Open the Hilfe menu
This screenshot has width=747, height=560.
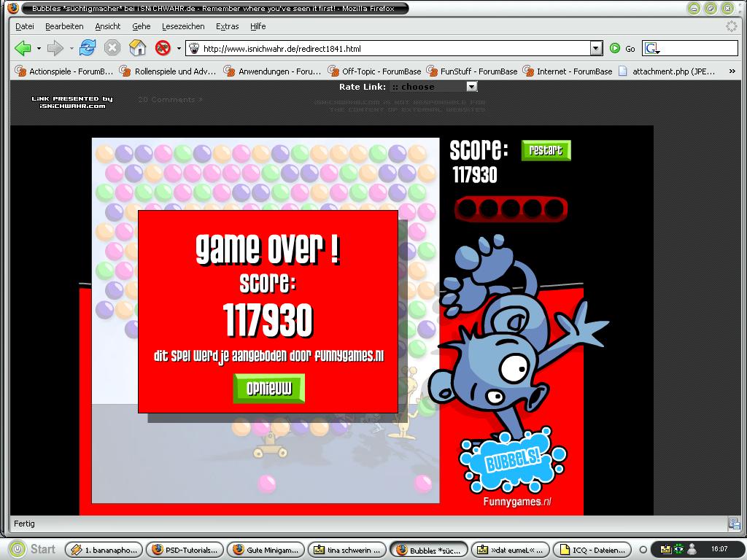tap(258, 26)
